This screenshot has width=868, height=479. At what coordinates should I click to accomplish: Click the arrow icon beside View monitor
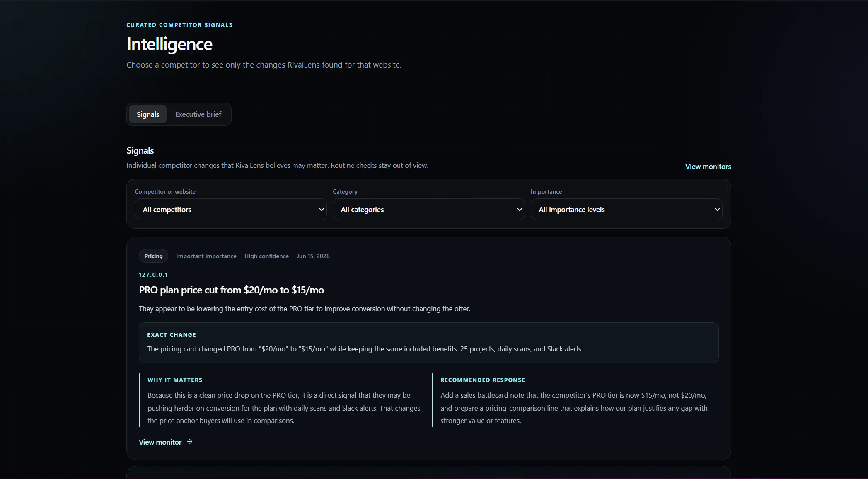coord(190,442)
